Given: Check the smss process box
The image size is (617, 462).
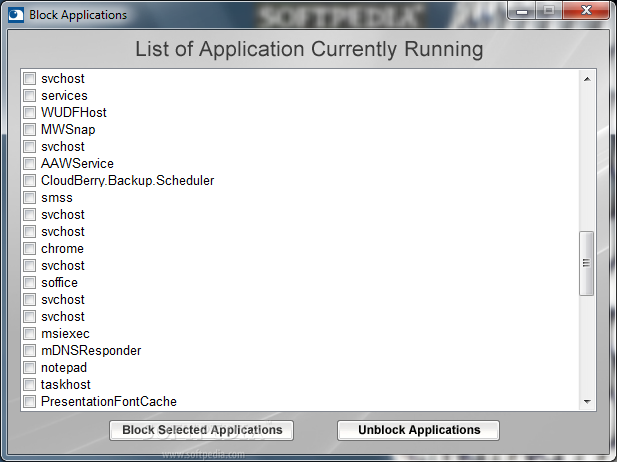Looking at the screenshot, I should [29, 198].
